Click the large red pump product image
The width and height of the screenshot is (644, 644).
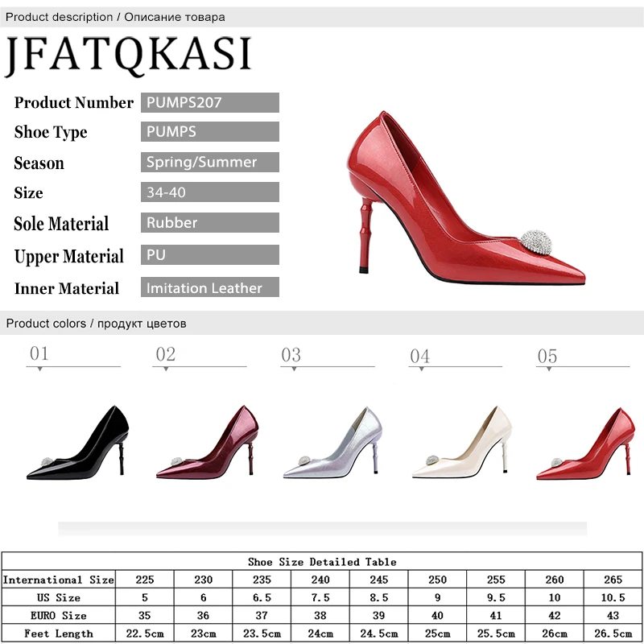tap(466, 198)
